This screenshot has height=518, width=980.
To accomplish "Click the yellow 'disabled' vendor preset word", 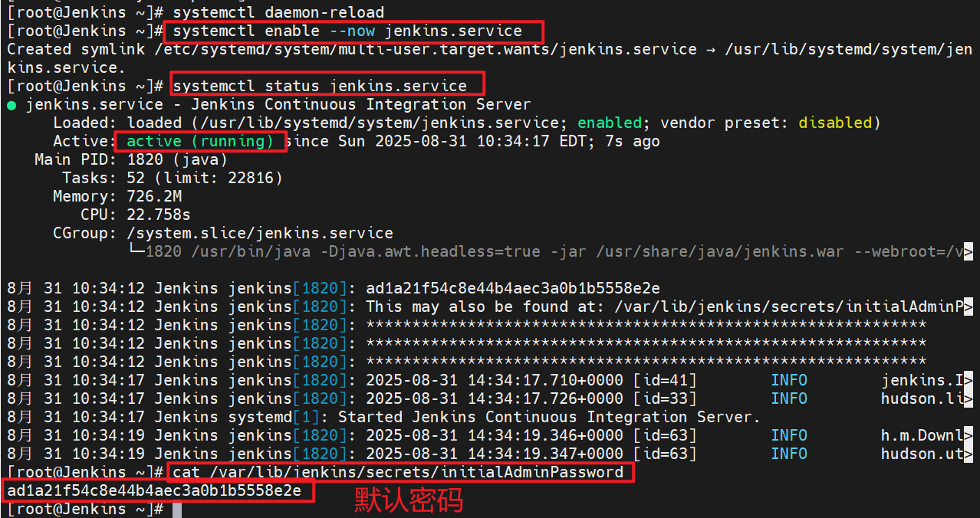I will (x=835, y=123).
